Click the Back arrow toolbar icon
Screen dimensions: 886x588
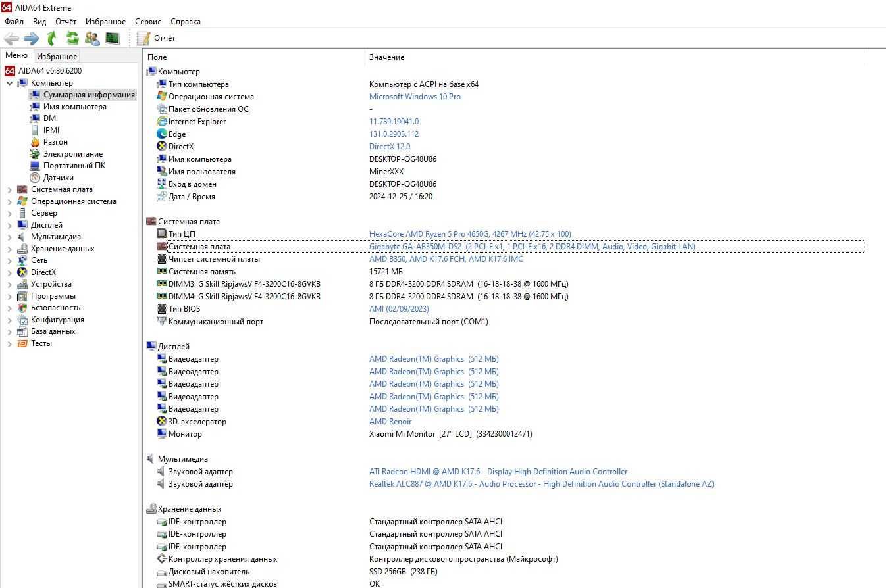coord(11,38)
